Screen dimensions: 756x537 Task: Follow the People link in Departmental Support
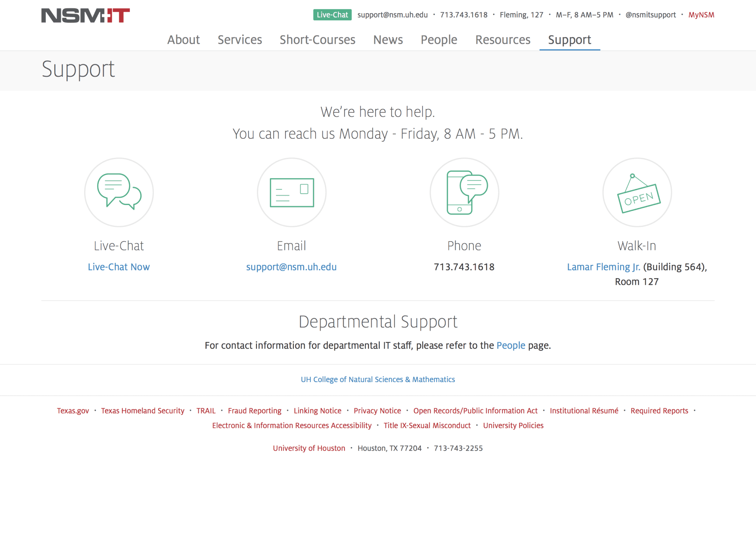coord(511,346)
